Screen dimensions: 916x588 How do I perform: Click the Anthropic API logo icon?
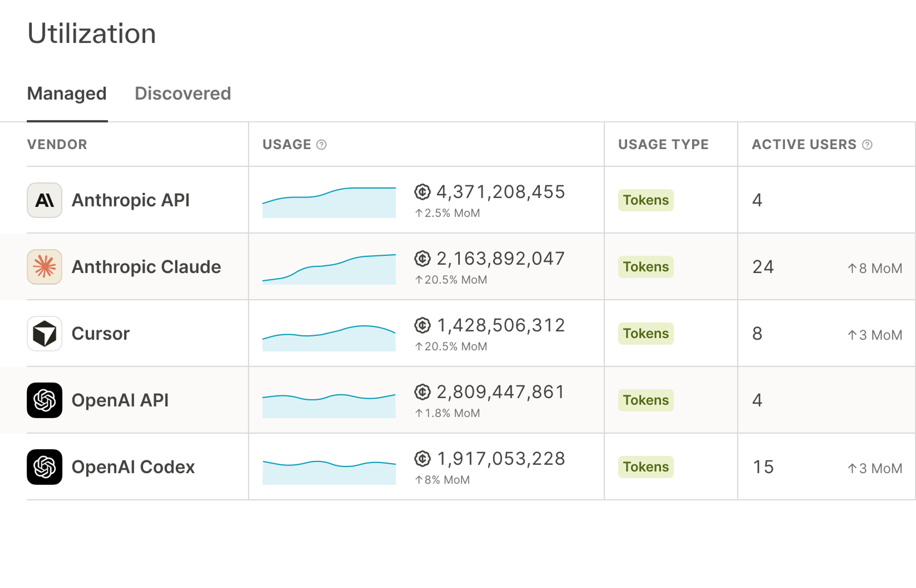(45, 200)
